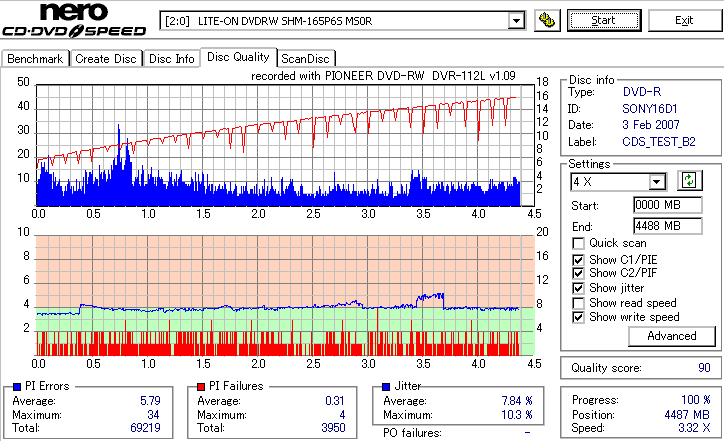Screen dimensions: 724x441
Task: Select the ScanDisc tab
Action: point(305,59)
